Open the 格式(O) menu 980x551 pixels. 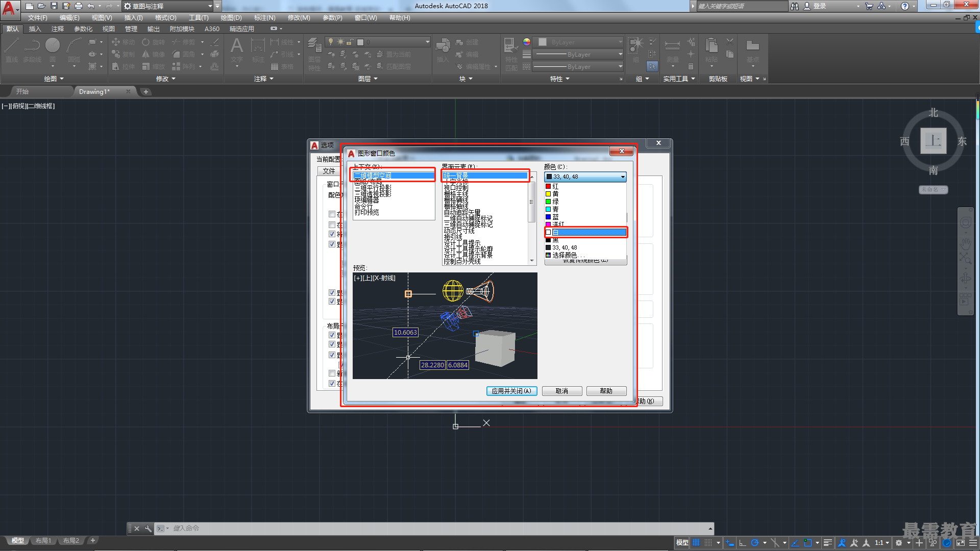pos(165,18)
